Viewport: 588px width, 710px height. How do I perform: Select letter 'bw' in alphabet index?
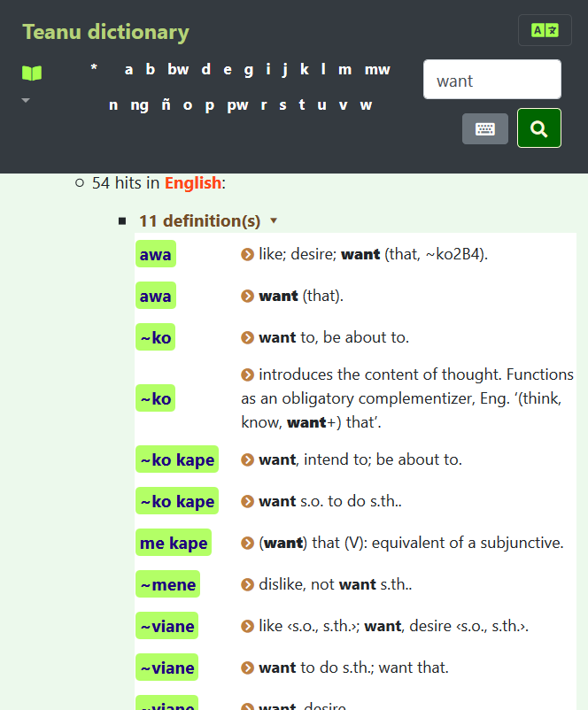point(178,69)
